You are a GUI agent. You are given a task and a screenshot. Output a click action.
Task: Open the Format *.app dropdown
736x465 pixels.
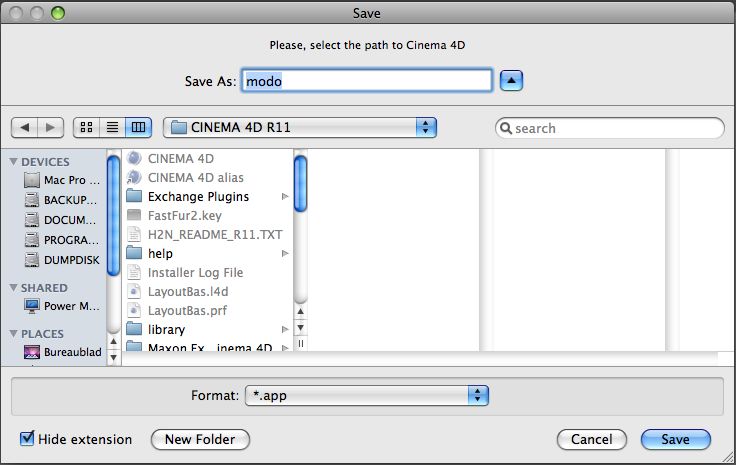367,396
